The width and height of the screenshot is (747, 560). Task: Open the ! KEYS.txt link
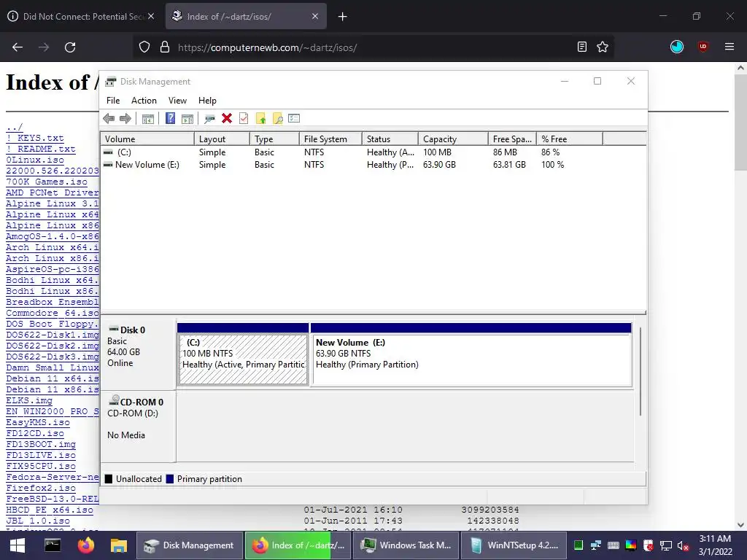[35, 138]
